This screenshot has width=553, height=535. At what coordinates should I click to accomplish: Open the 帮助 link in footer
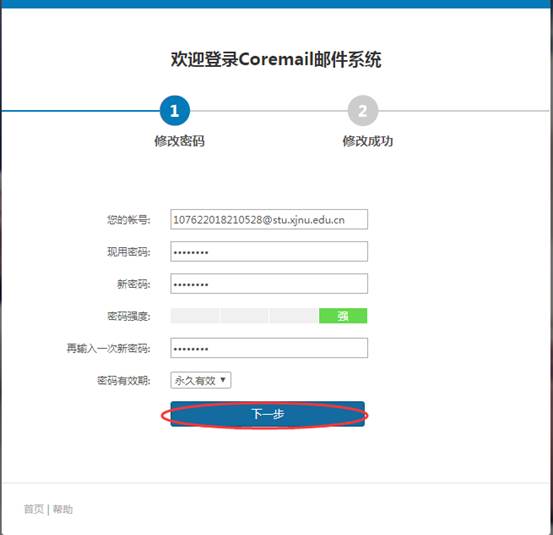63,509
